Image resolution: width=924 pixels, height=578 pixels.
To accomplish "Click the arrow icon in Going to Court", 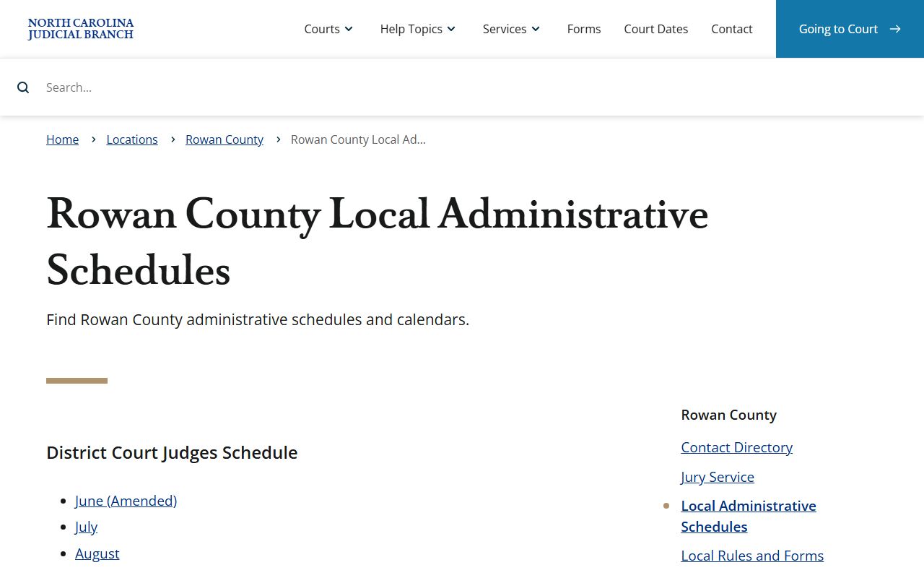I will pos(895,29).
